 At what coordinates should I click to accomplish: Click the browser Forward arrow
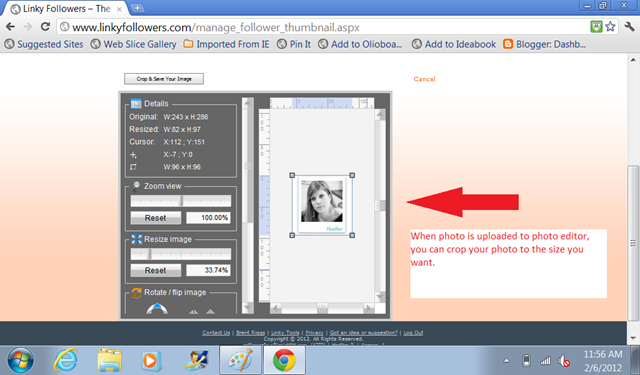28,27
